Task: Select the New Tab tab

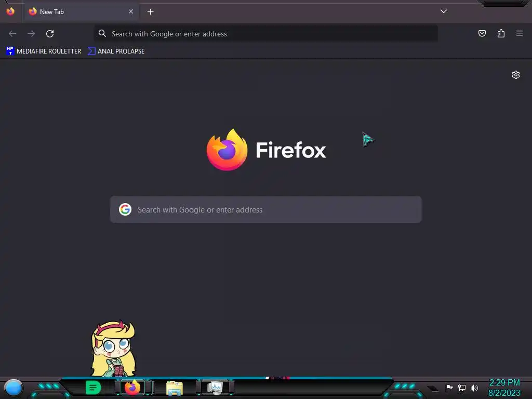Action: point(81,12)
